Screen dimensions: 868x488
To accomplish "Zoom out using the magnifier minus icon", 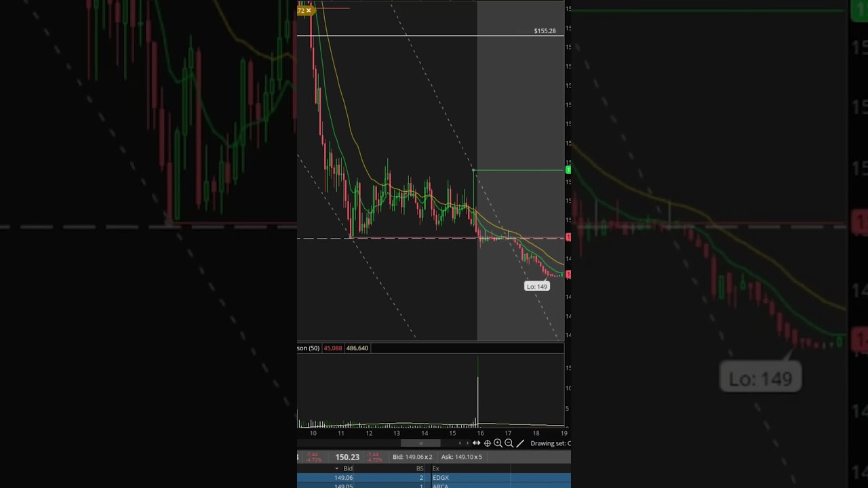I will pyautogui.click(x=509, y=443).
